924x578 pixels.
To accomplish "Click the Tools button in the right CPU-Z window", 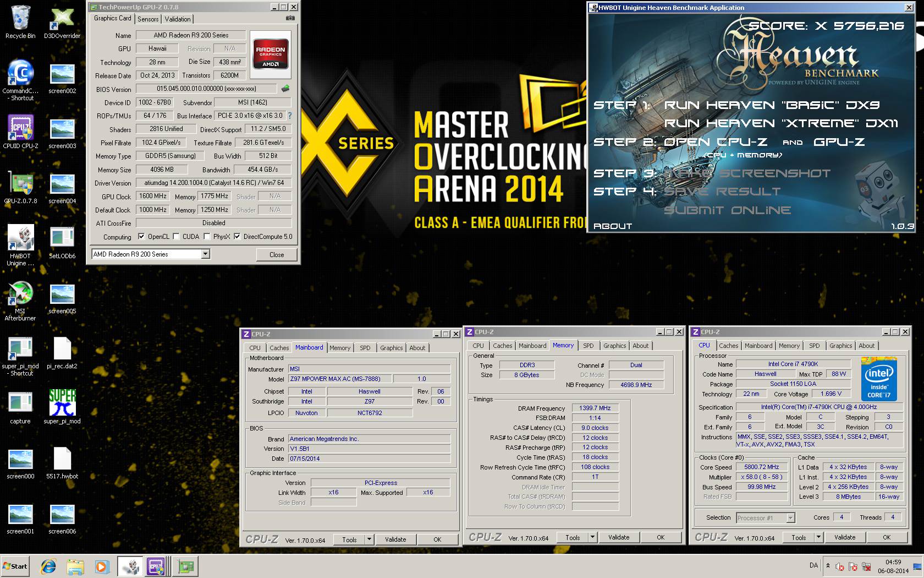I will click(799, 537).
